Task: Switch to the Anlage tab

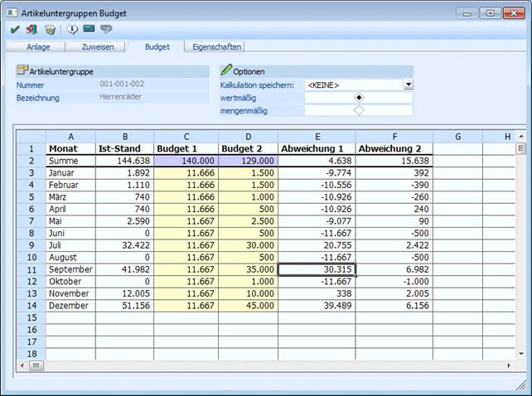Action: (x=40, y=47)
